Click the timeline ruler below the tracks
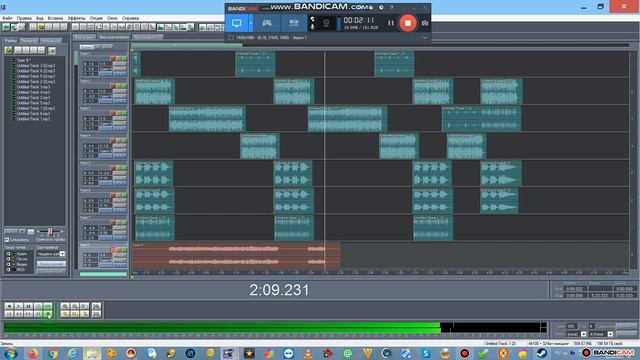Image resolution: width=640 pixels, height=360 pixels. (x=380, y=272)
